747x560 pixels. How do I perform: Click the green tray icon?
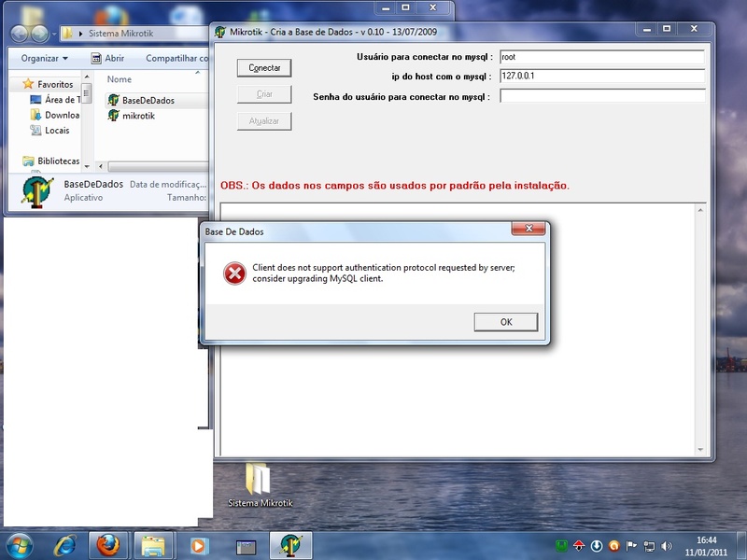coord(562,546)
